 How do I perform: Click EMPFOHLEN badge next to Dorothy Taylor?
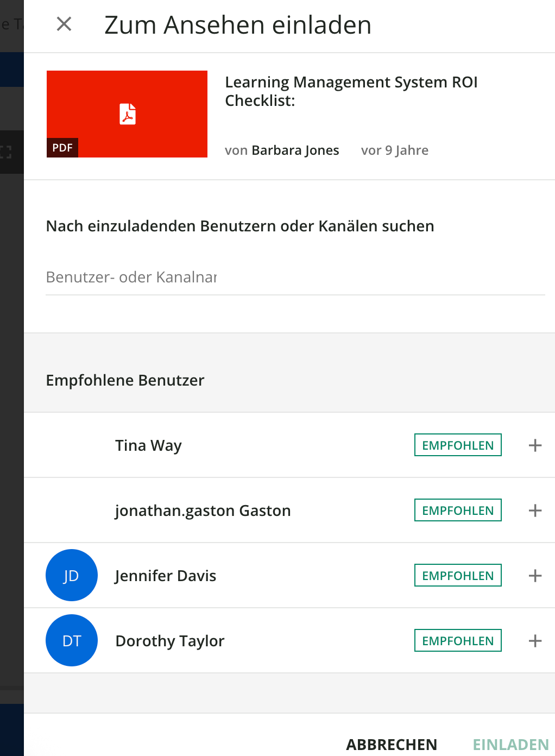point(458,641)
